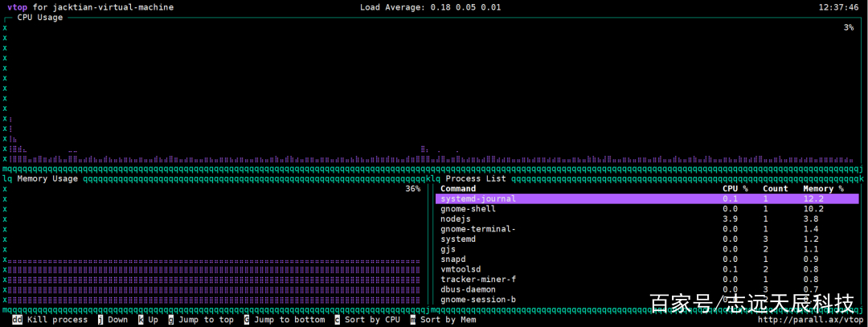Select the tracker-miner-f process row
Viewport: 868px width, 327px height.
pyautogui.click(x=647, y=280)
